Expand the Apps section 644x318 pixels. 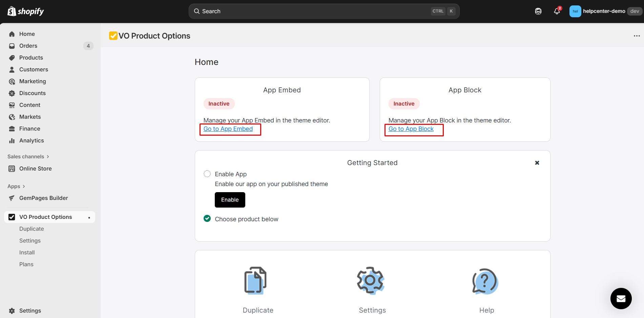(x=16, y=186)
